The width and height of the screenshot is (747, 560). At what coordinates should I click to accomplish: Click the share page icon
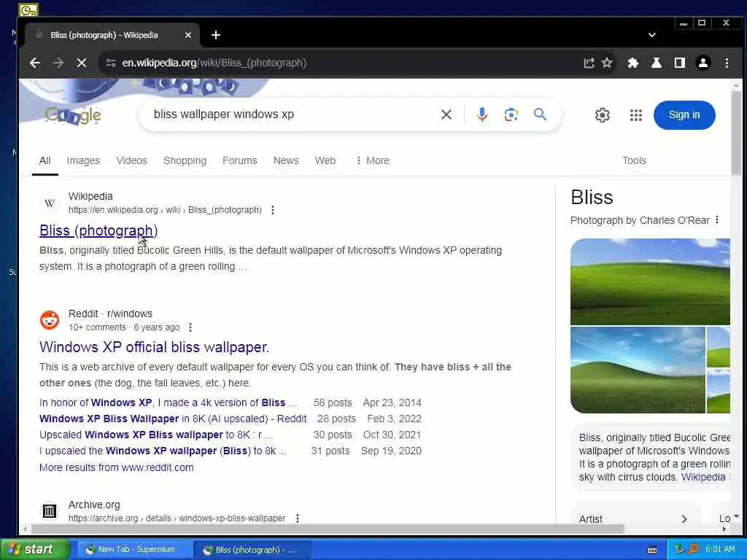point(589,63)
